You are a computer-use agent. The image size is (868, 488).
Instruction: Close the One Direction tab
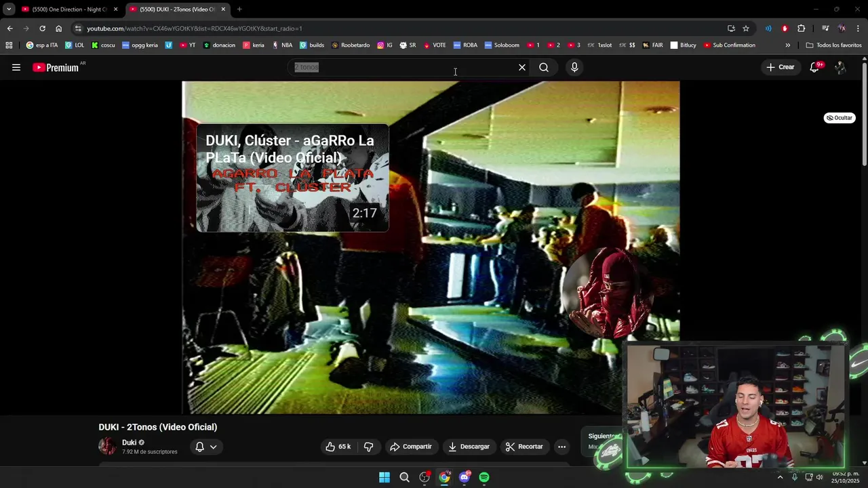click(x=115, y=9)
